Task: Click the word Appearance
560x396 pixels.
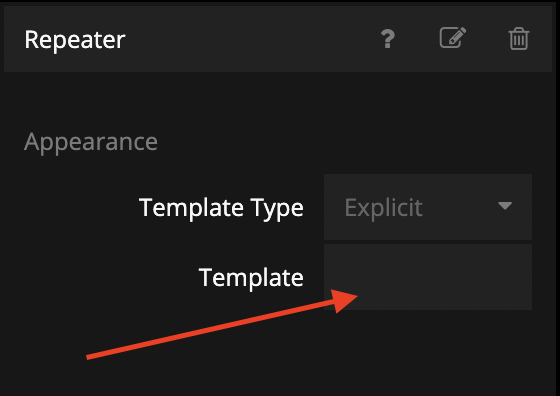Action: (91, 142)
